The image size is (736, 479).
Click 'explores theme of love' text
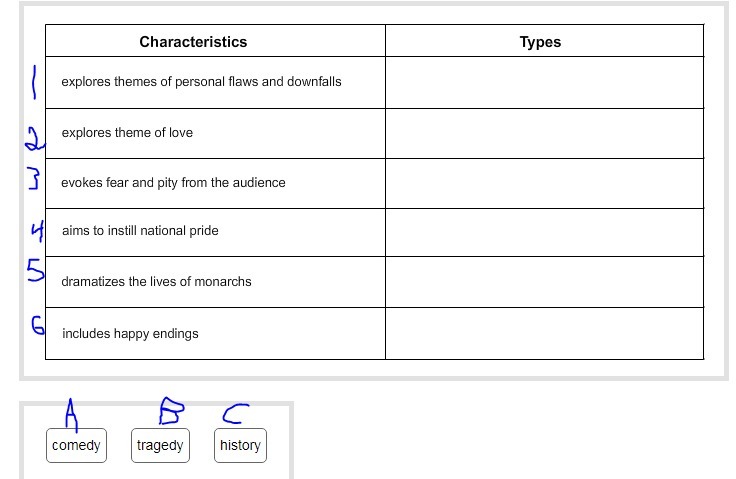(127, 132)
